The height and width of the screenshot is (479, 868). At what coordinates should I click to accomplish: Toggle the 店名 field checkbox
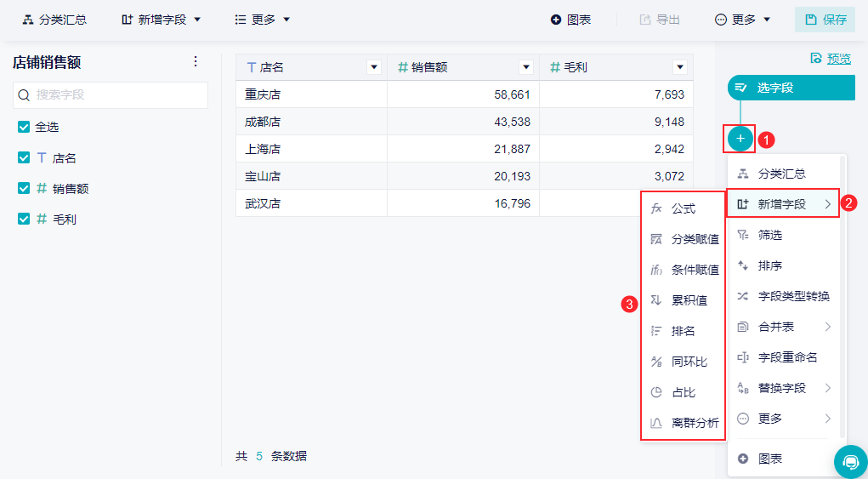tap(24, 157)
